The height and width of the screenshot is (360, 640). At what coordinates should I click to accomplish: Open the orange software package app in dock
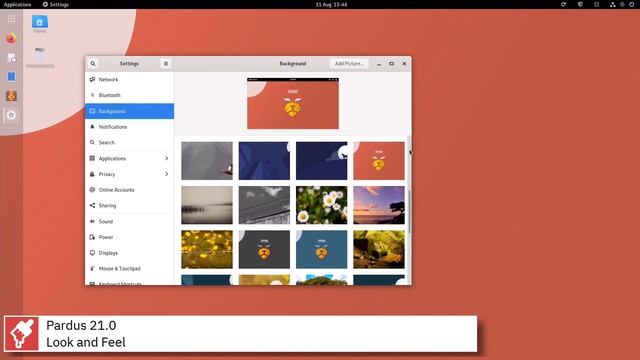coord(11,96)
